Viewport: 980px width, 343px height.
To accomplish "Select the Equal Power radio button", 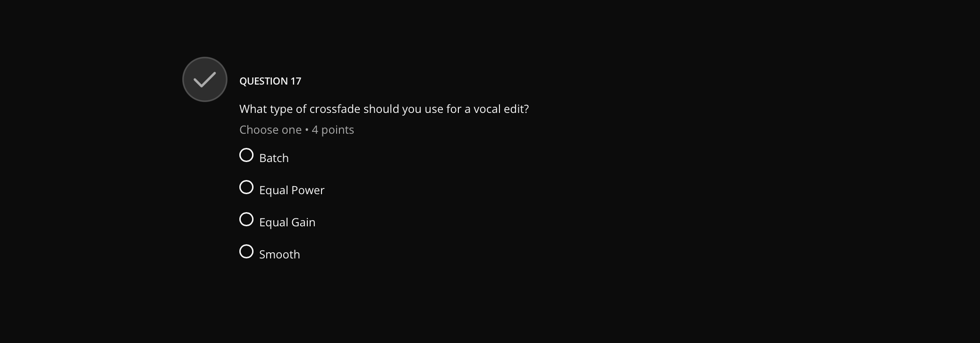I will pyautogui.click(x=246, y=187).
